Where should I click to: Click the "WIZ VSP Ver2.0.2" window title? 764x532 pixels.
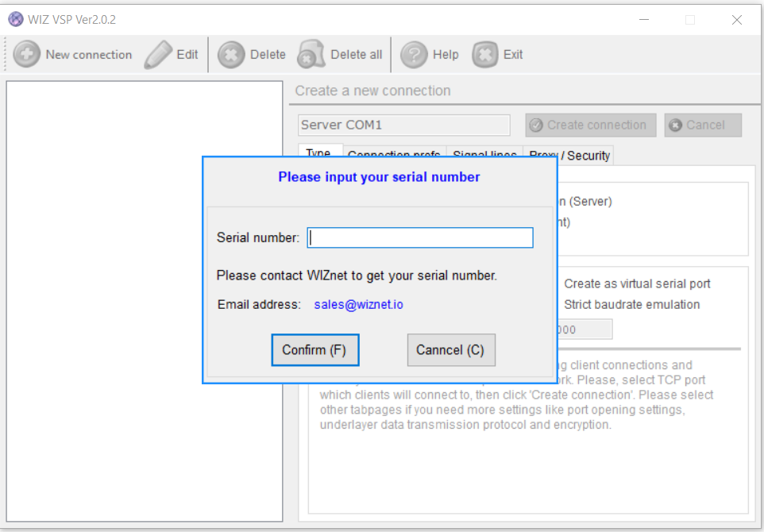(x=72, y=20)
